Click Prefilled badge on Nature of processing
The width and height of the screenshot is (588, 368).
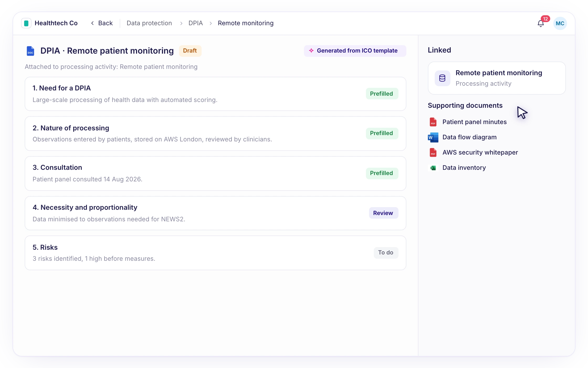(x=382, y=133)
